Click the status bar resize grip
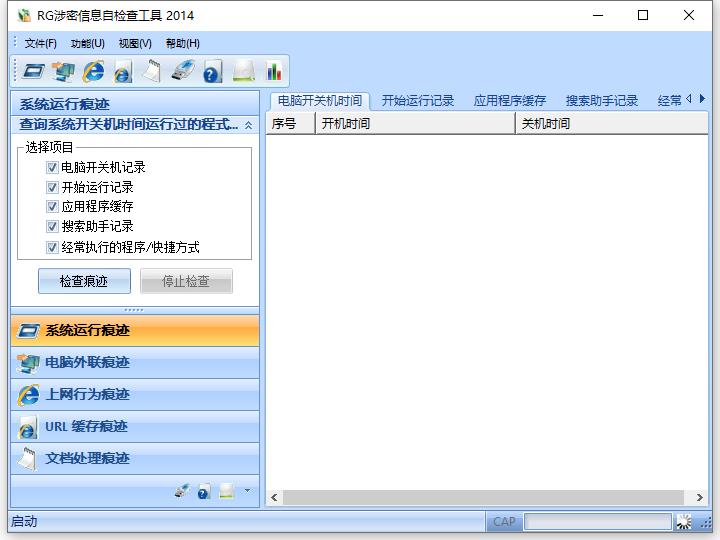Image resolution: width=720 pixels, height=540 pixels. [x=705, y=523]
